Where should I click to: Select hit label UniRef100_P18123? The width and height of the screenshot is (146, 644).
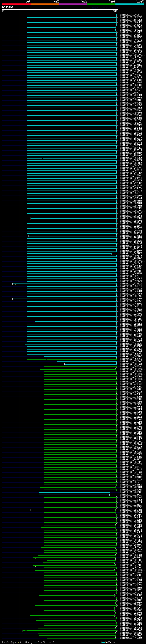coord(131,344)
